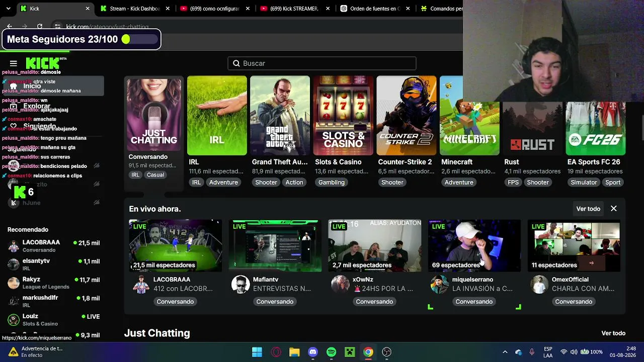Click Ver todo for Just Chatting section

[613, 333]
